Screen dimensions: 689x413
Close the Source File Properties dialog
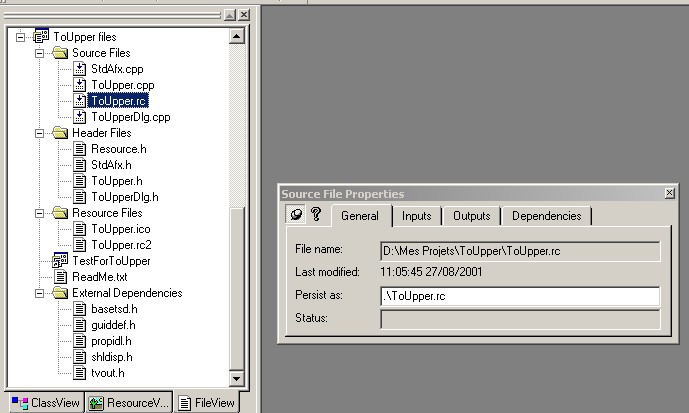[x=669, y=193]
